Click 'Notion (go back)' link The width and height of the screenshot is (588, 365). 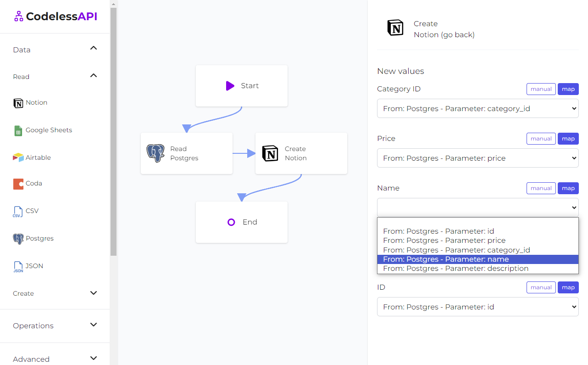444,35
